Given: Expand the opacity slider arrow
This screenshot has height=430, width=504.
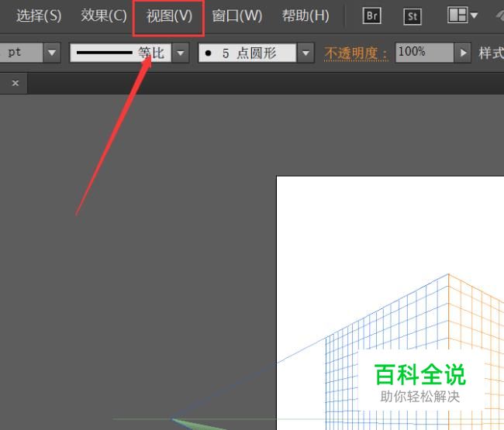Looking at the screenshot, I should pyautogui.click(x=463, y=53).
